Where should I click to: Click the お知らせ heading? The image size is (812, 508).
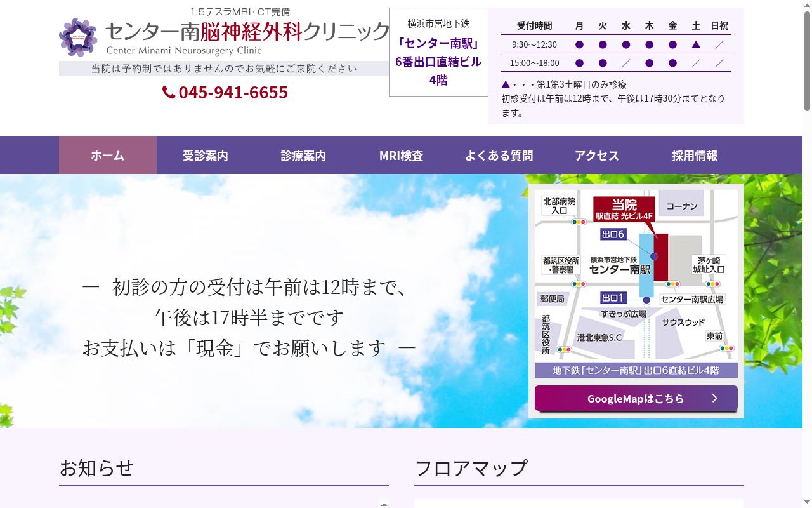[96, 468]
